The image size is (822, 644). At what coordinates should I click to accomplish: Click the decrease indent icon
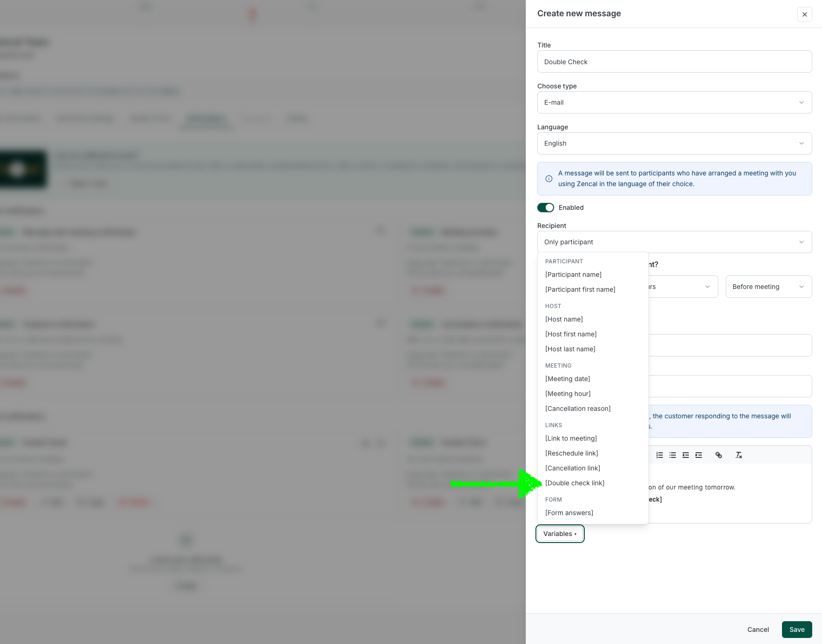tap(686, 455)
